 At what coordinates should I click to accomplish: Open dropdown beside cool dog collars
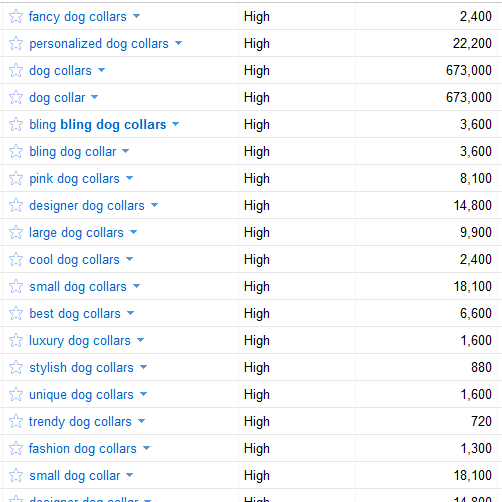[129, 259]
